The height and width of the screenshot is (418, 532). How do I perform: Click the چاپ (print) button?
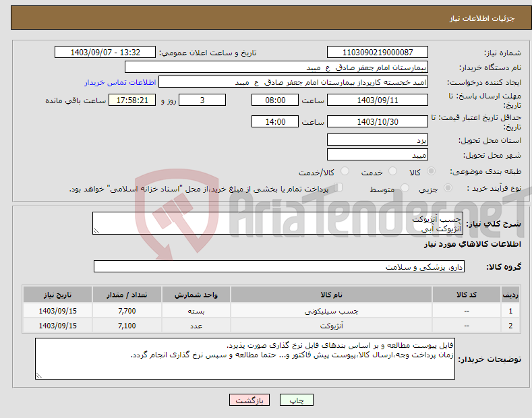pos(296,400)
